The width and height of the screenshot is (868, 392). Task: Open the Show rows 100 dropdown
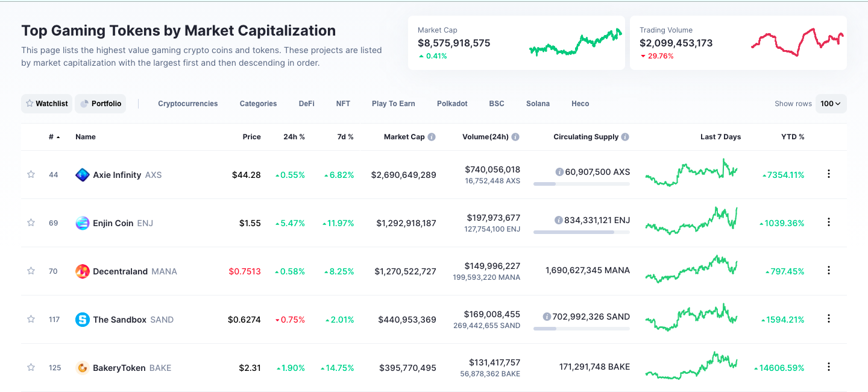point(831,104)
